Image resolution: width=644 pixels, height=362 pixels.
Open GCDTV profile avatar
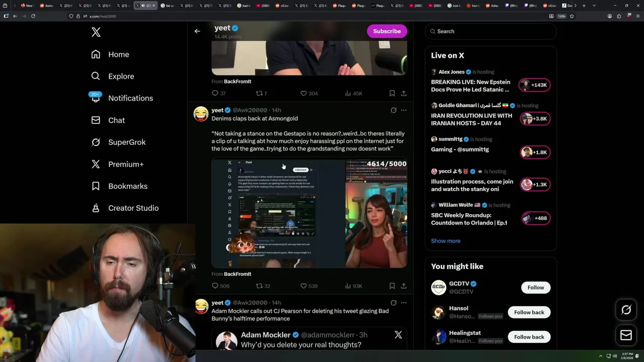pyautogui.click(x=439, y=288)
